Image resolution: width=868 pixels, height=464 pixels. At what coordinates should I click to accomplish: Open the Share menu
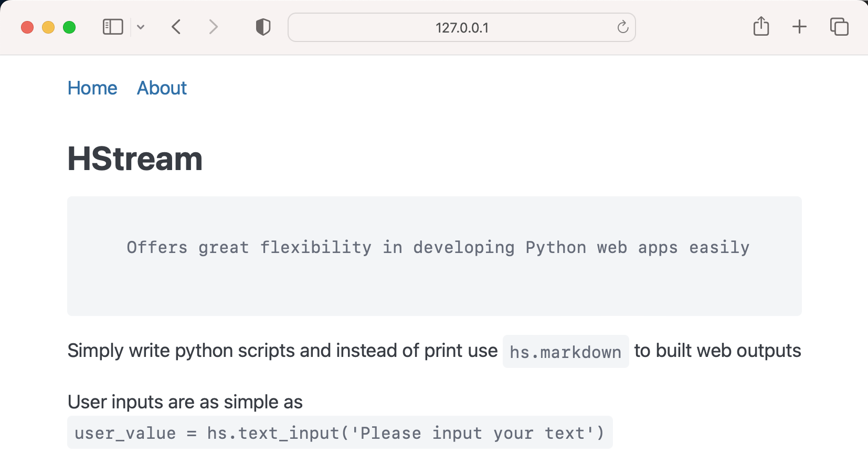click(761, 26)
